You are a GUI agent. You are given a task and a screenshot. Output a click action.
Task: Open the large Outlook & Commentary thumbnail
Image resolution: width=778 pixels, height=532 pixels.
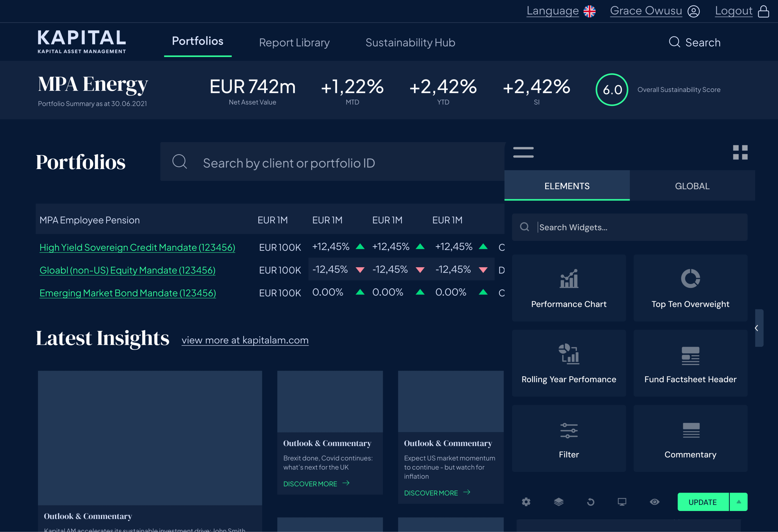click(x=150, y=437)
